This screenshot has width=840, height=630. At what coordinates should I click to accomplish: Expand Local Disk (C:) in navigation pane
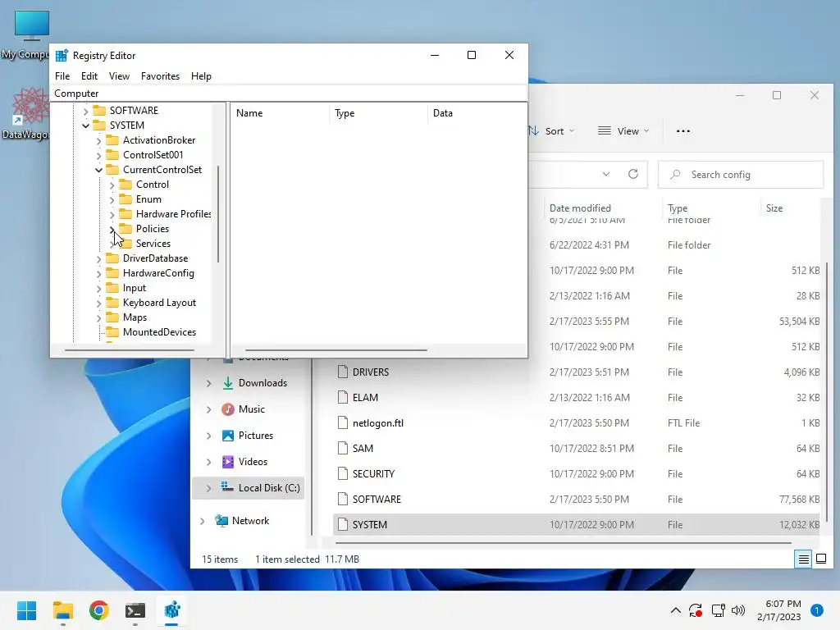tap(208, 488)
